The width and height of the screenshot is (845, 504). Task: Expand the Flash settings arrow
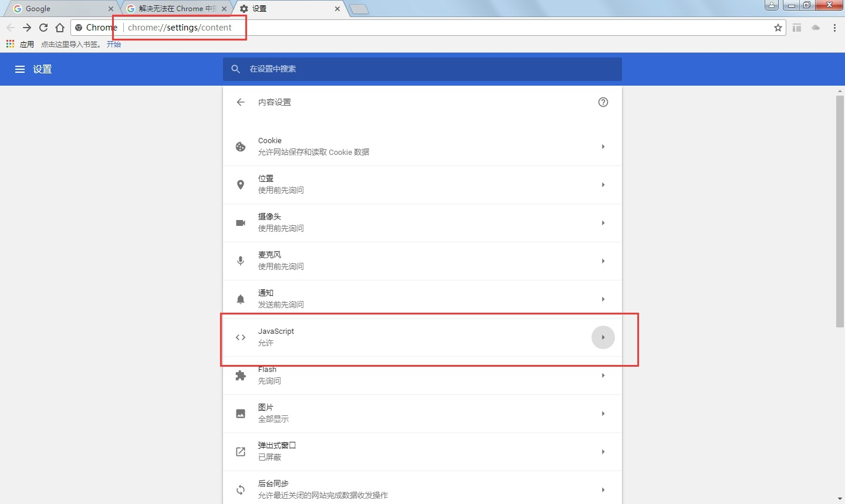tap(603, 376)
